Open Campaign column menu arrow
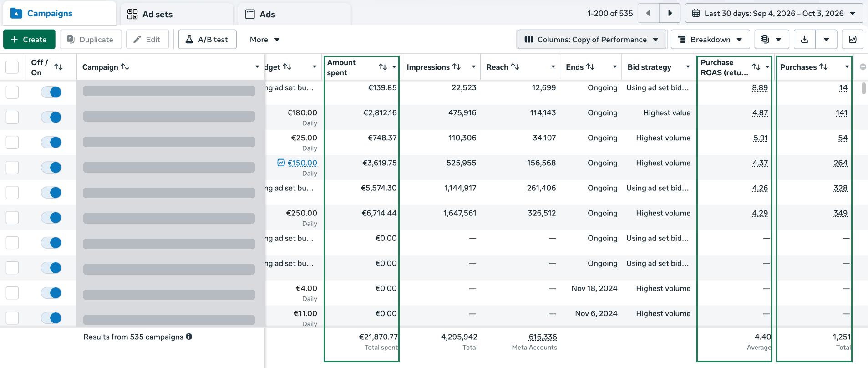The width and height of the screenshot is (868, 368). [x=257, y=67]
